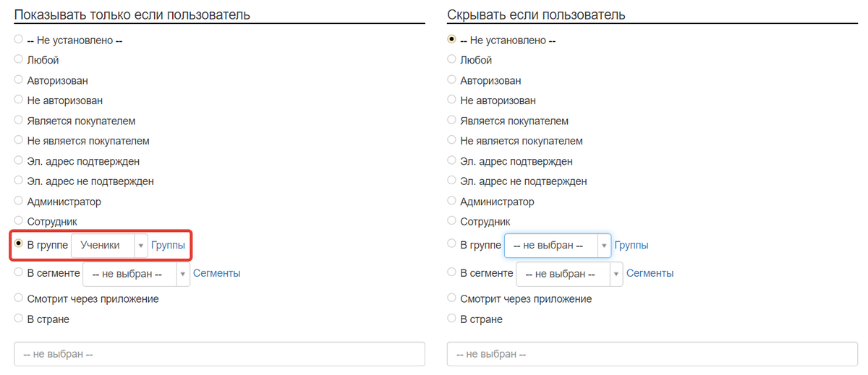The width and height of the screenshot is (868, 375).
Task: Select 'В сегменте' radio in show-only column
Action: (19, 272)
